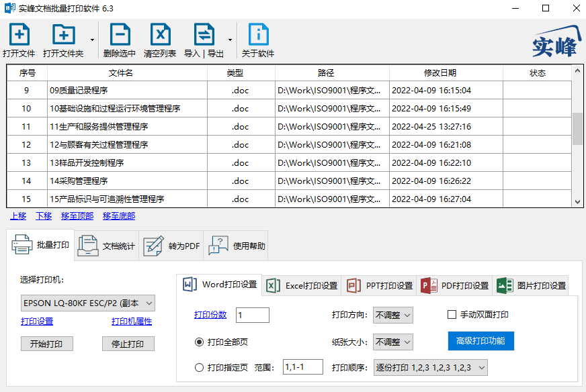
Task: Select the 打印指定页 radio button
Action: tap(199, 368)
